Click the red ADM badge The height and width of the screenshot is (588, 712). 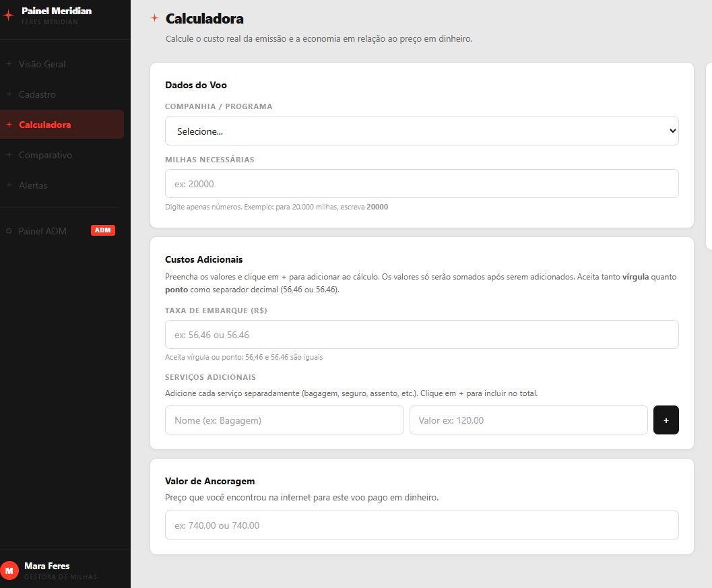click(103, 230)
